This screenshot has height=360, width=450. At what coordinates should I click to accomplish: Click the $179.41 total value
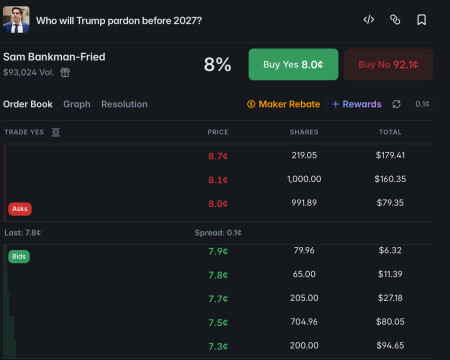pyautogui.click(x=390, y=155)
